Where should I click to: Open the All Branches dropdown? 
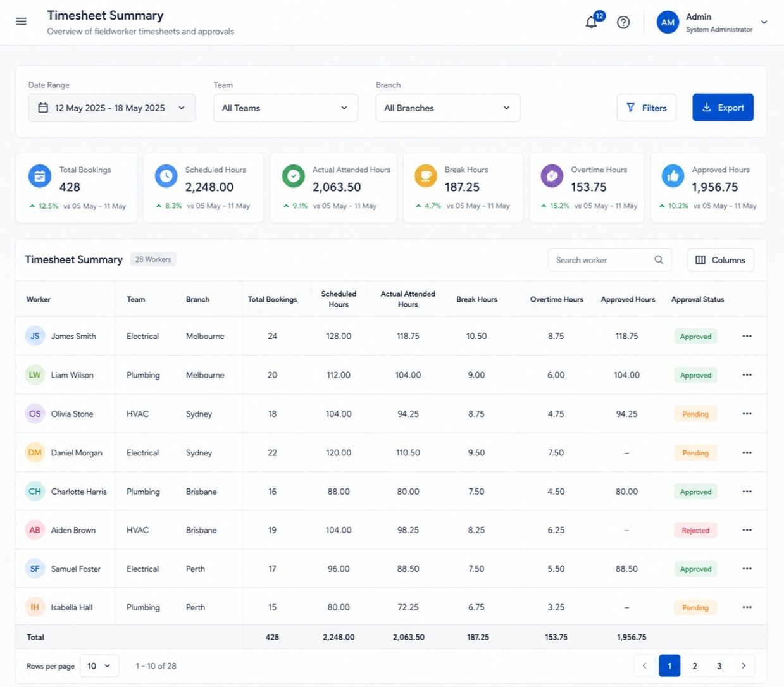coord(448,108)
